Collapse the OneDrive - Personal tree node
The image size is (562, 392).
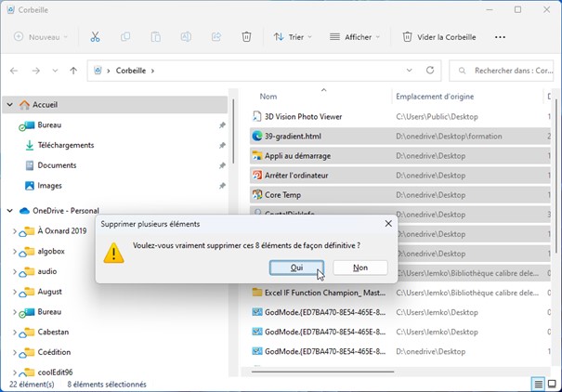tap(10, 211)
